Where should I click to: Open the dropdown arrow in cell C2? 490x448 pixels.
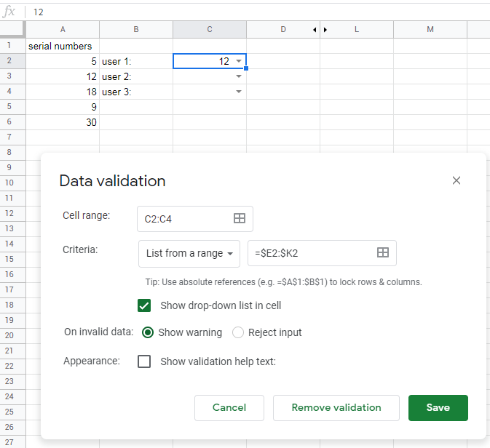(239, 61)
